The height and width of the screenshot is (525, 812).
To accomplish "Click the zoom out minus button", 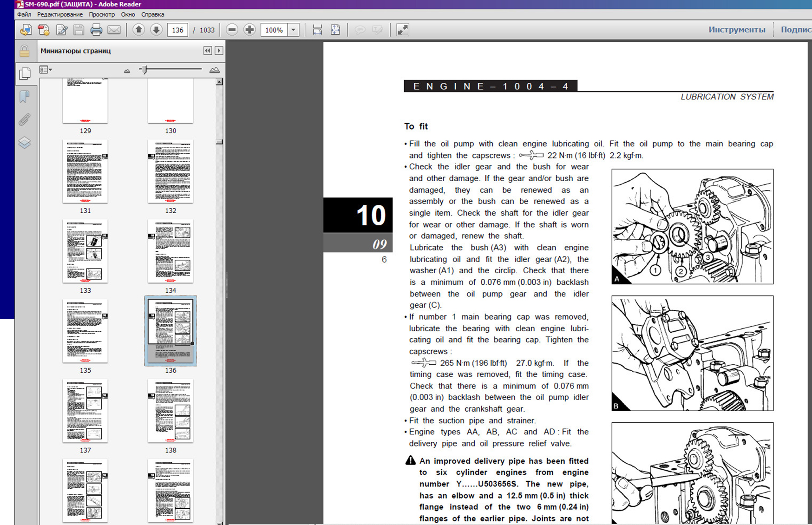I will click(232, 30).
